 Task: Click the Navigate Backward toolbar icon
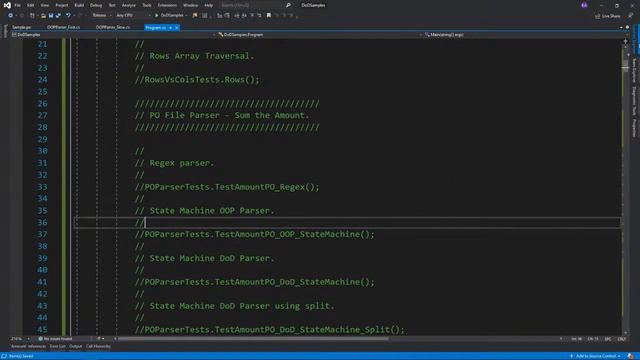[x=10, y=16]
